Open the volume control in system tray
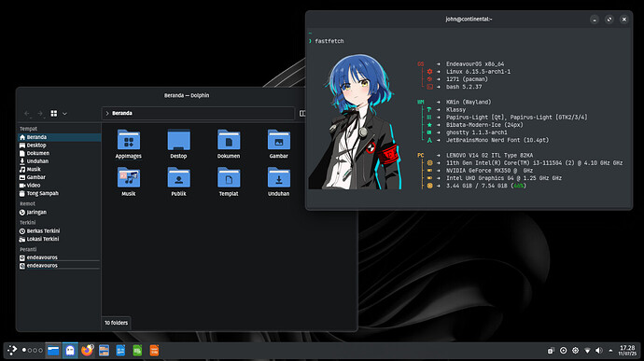Screen dimensions: 644x361 click(x=599, y=351)
